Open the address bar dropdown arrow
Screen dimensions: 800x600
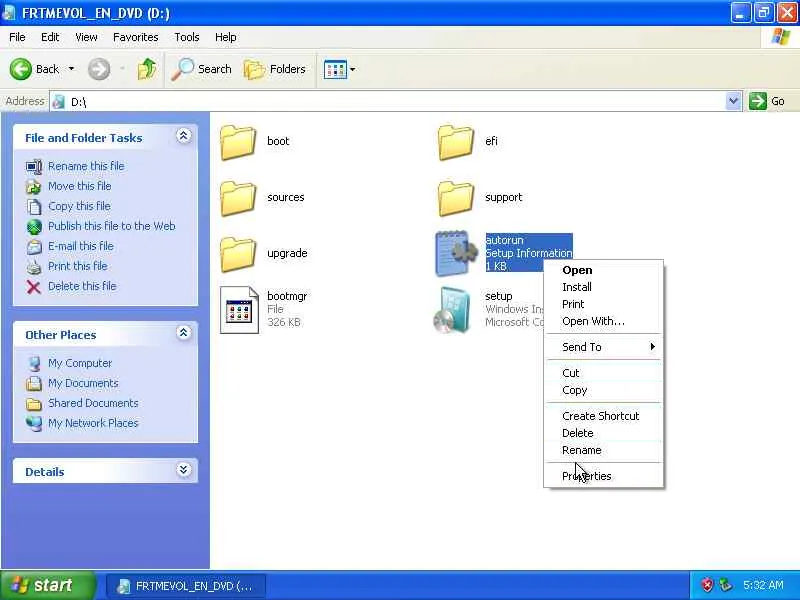[x=733, y=101]
